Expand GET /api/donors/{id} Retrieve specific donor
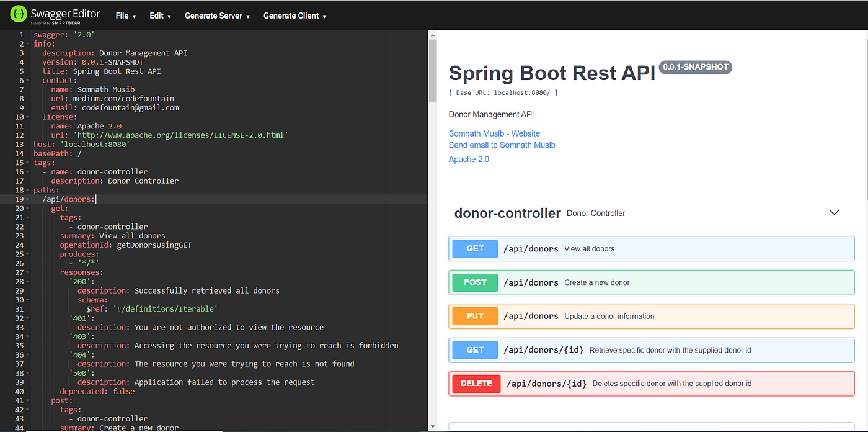Screen dimensions: 868x432 pos(651,349)
